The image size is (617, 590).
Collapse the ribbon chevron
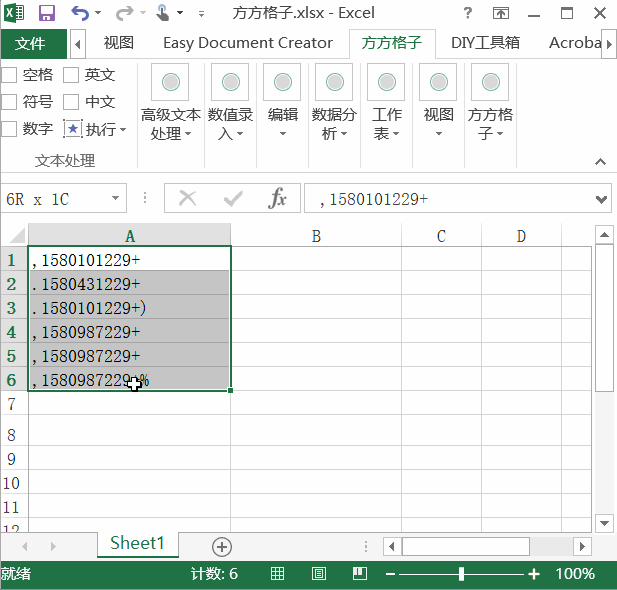600,161
